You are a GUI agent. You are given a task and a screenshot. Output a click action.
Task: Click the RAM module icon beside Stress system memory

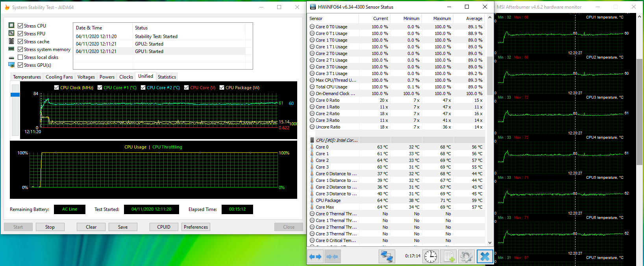[x=11, y=49]
